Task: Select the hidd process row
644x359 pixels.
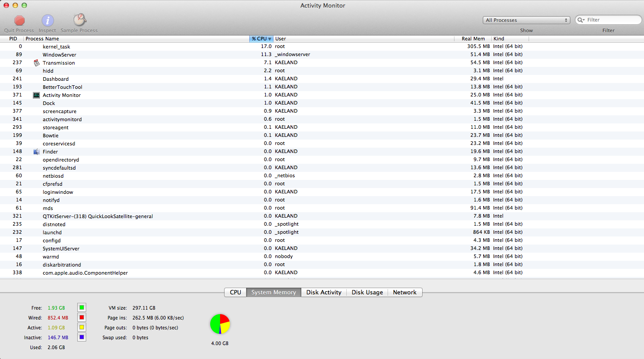Action: [322, 71]
